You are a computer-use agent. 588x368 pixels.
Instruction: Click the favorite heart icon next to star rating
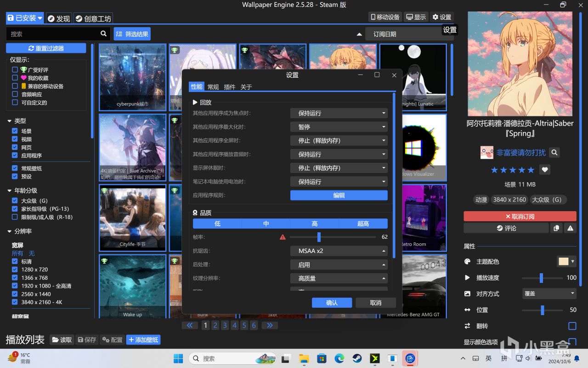coord(545,170)
